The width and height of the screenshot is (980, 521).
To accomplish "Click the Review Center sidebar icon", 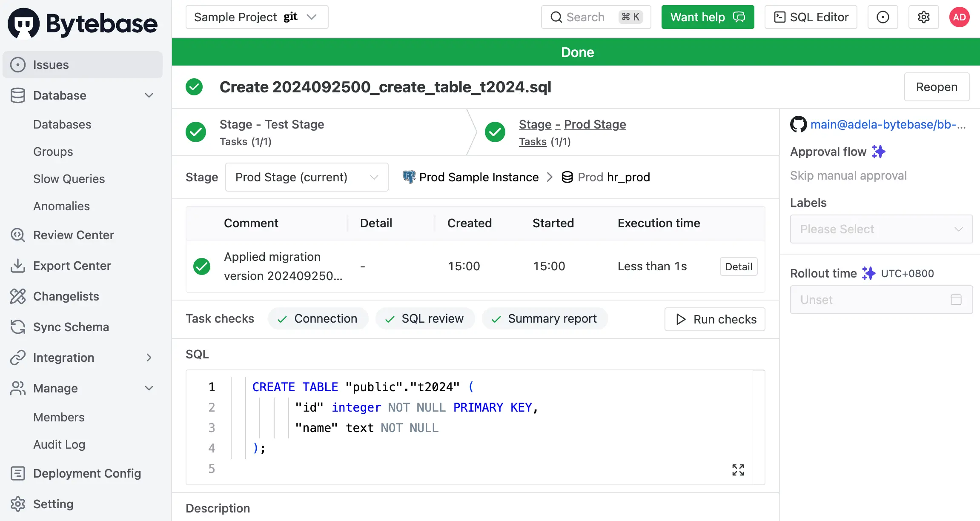I will [18, 235].
